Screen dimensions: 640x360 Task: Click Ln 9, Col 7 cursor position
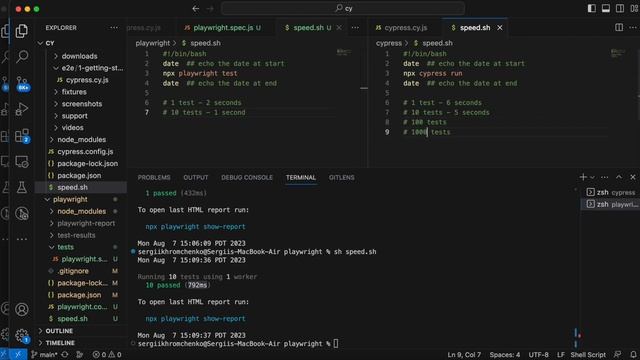[x=464, y=355]
